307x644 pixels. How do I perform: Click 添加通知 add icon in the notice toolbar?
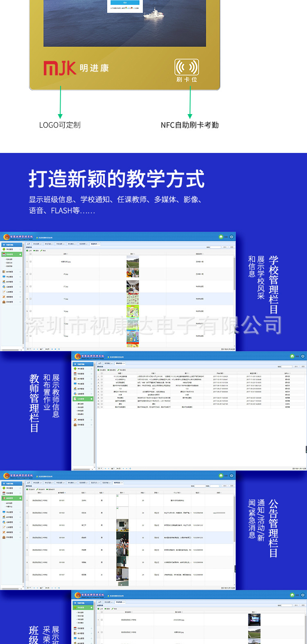click(x=98, y=370)
